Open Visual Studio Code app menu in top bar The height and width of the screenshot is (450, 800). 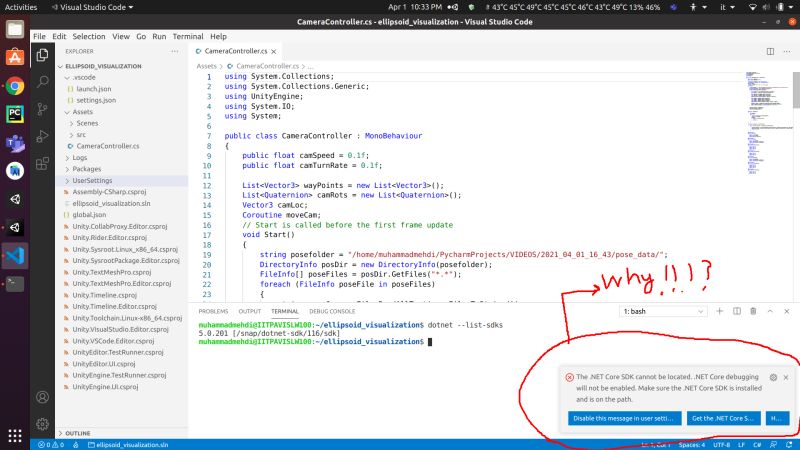[x=92, y=7]
